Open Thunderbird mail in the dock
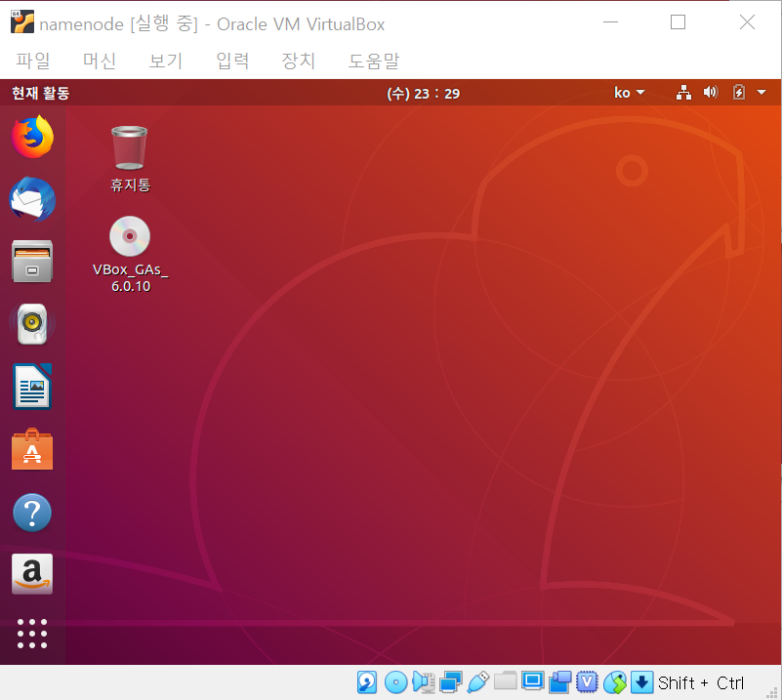The image size is (782, 700). [x=32, y=199]
